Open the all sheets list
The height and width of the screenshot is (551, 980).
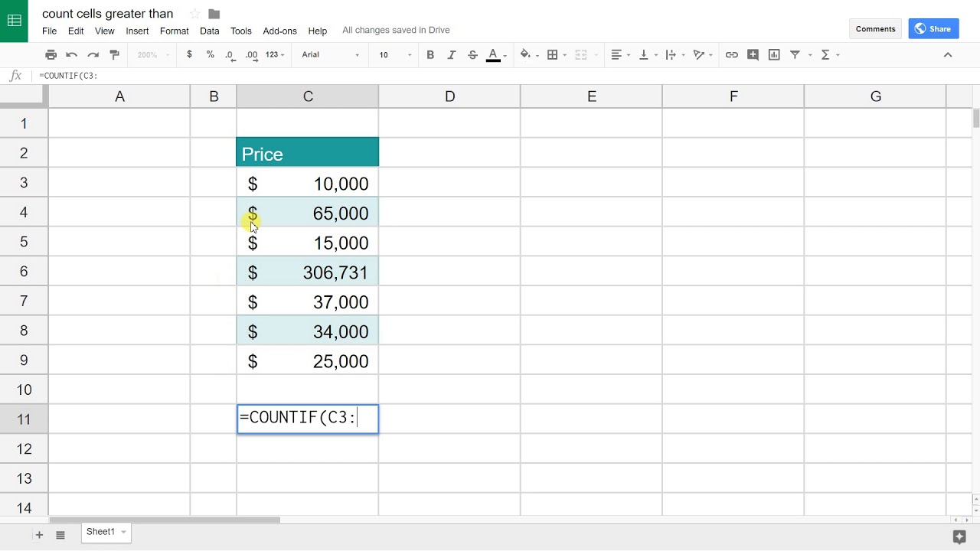pyautogui.click(x=60, y=535)
